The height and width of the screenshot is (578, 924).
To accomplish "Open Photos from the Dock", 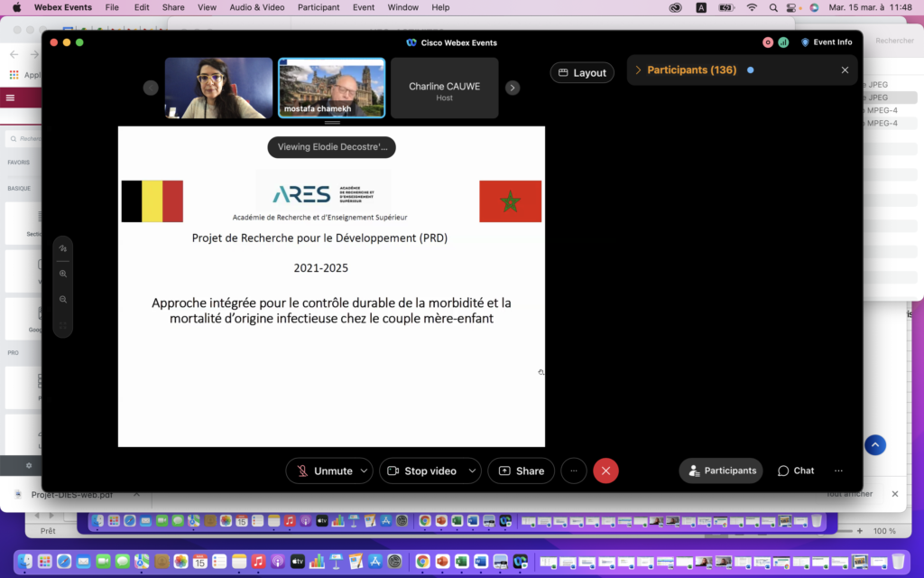I will (180, 561).
